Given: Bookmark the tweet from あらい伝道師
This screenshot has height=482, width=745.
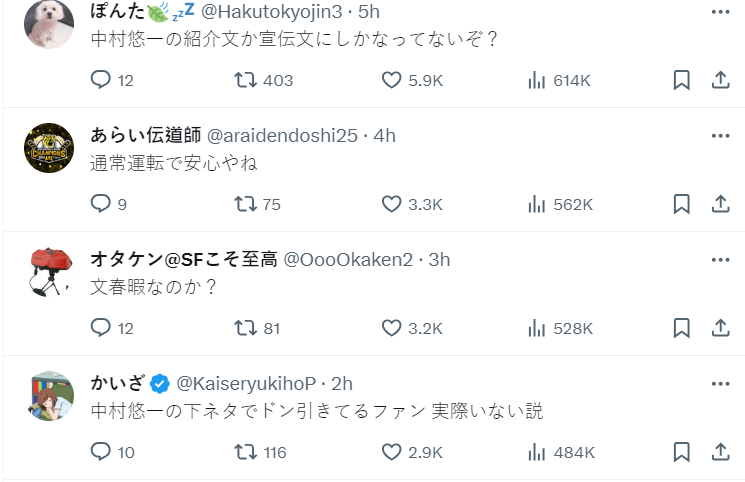Looking at the screenshot, I should click(x=681, y=204).
